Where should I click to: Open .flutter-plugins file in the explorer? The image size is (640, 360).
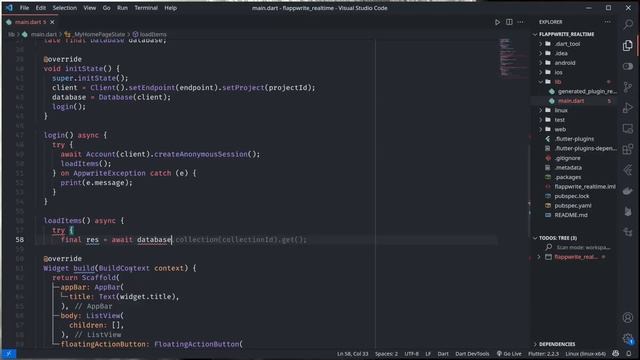tap(574, 139)
